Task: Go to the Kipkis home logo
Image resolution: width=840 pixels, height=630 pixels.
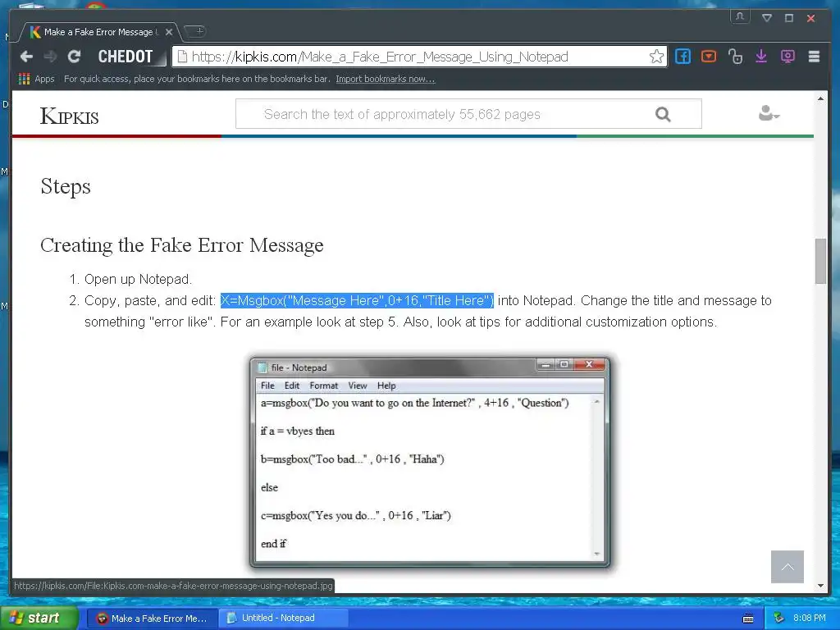Action: [x=70, y=115]
